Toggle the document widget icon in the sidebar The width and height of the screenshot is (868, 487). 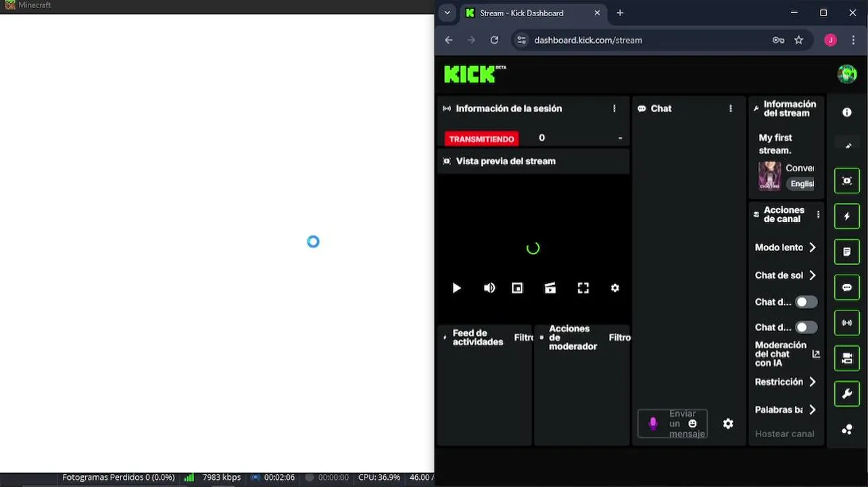[x=847, y=252]
